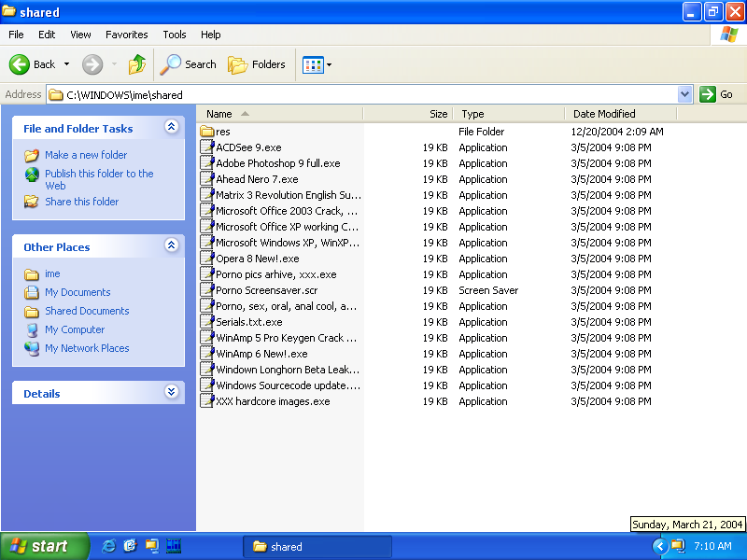Click the Start button
The height and width of the screenshot is (560, 747).
point(44,546)
